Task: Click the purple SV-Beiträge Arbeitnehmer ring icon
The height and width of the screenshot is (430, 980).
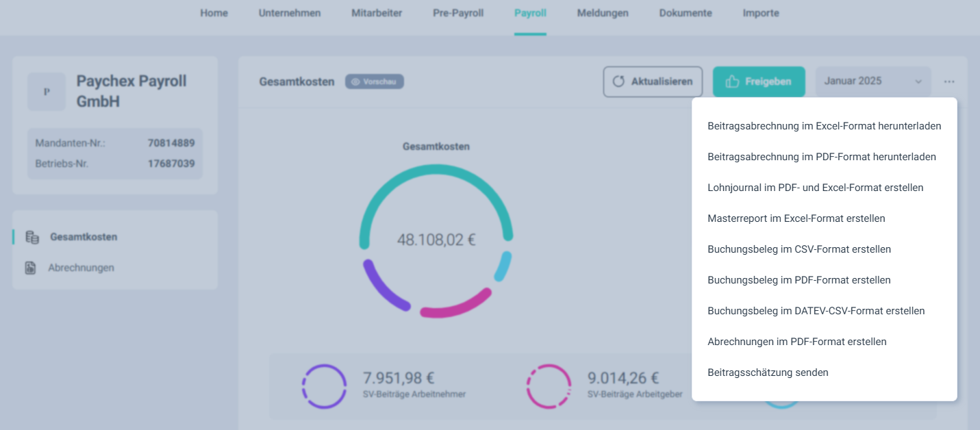Action: pyautogui.click(x=324, y=386)
